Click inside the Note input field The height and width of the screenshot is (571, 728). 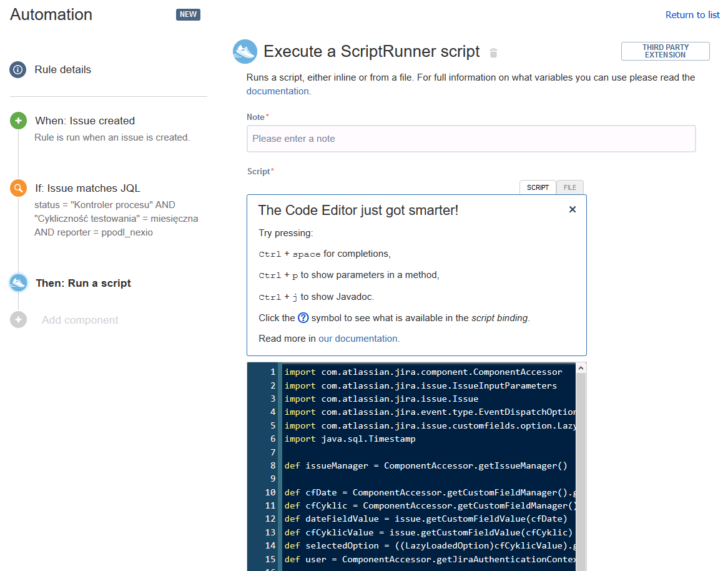(471, 138)
